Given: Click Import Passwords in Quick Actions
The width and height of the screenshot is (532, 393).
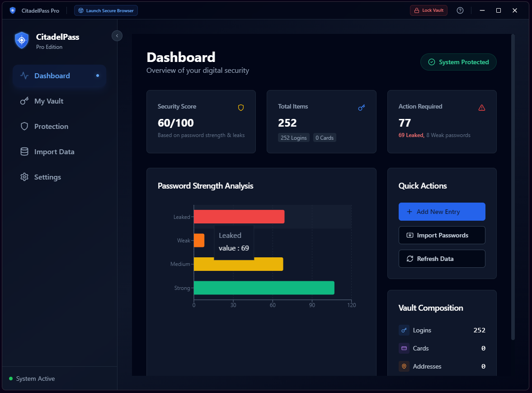Looking at the screenshot, I should (442, 235).
